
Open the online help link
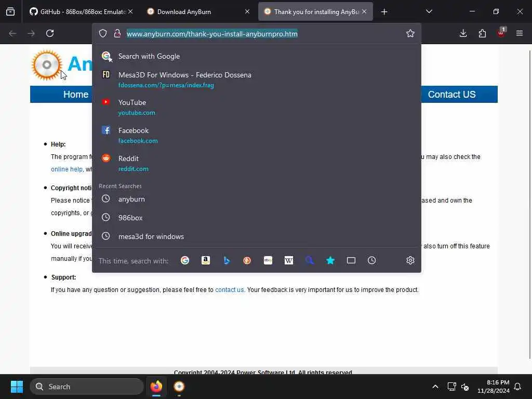(66, 169)
